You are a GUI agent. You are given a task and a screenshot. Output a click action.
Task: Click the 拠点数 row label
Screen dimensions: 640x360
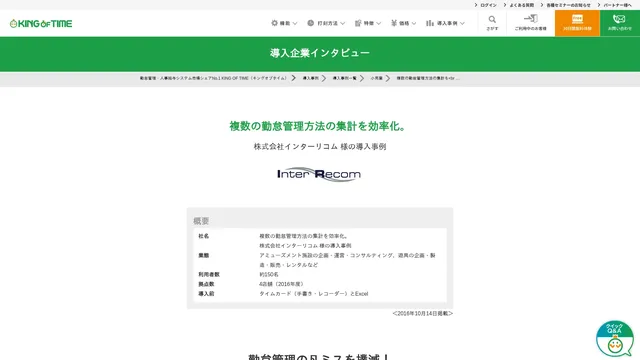206,284
